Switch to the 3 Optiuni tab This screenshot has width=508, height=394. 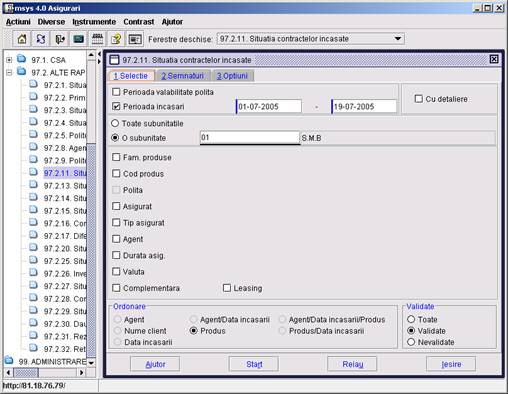(232, 76)
